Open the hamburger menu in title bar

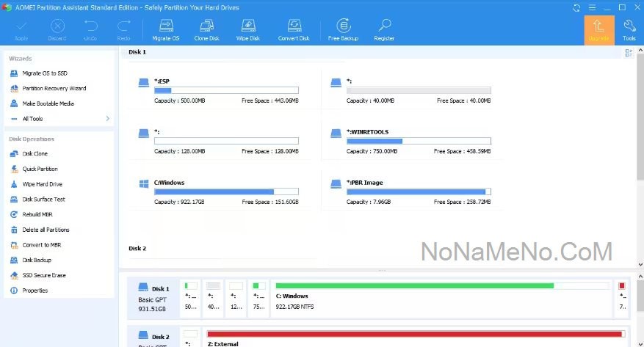(x=590, y=7)
